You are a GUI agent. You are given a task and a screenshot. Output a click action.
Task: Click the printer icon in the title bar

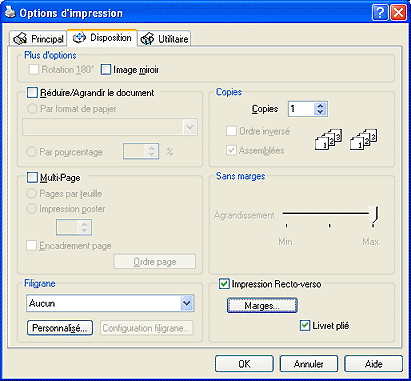tap(10, 12)
